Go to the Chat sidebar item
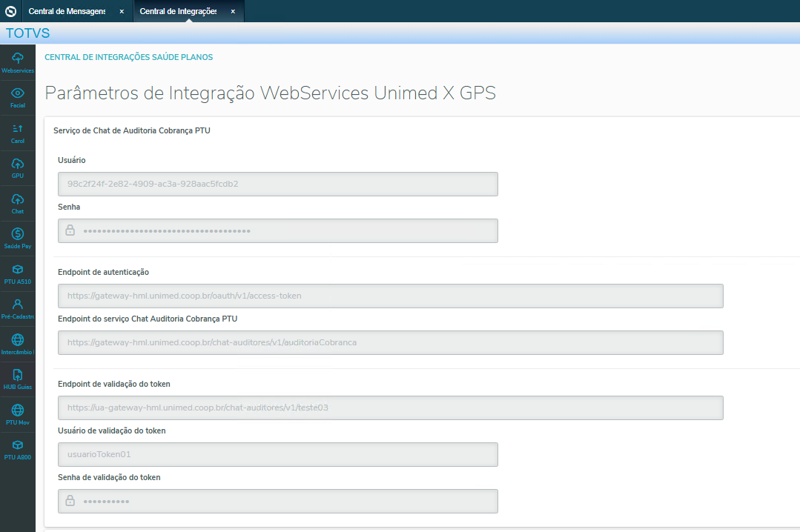Viewport: 800px width, 532px height. point(17,204)
